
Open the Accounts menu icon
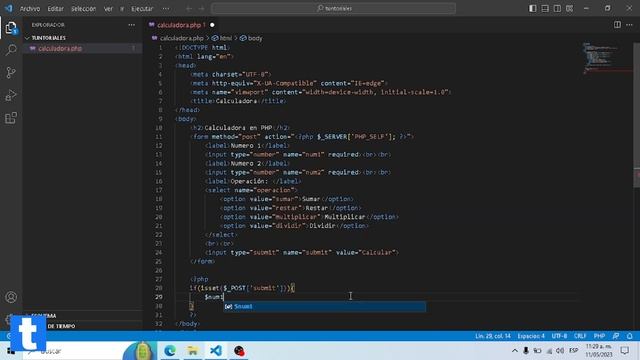pos(11,297)
